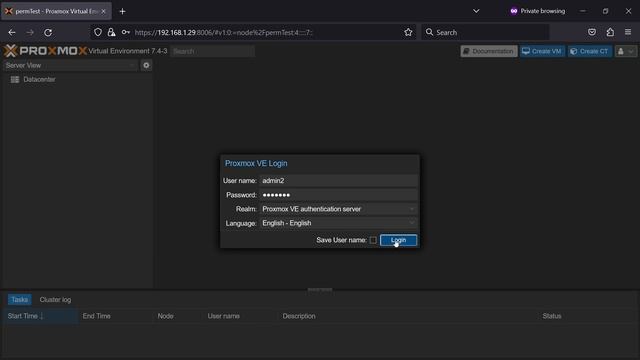This screenshot has height=360, width=640.
Task: Open a new browser tab
Action: tap(122, 11)
